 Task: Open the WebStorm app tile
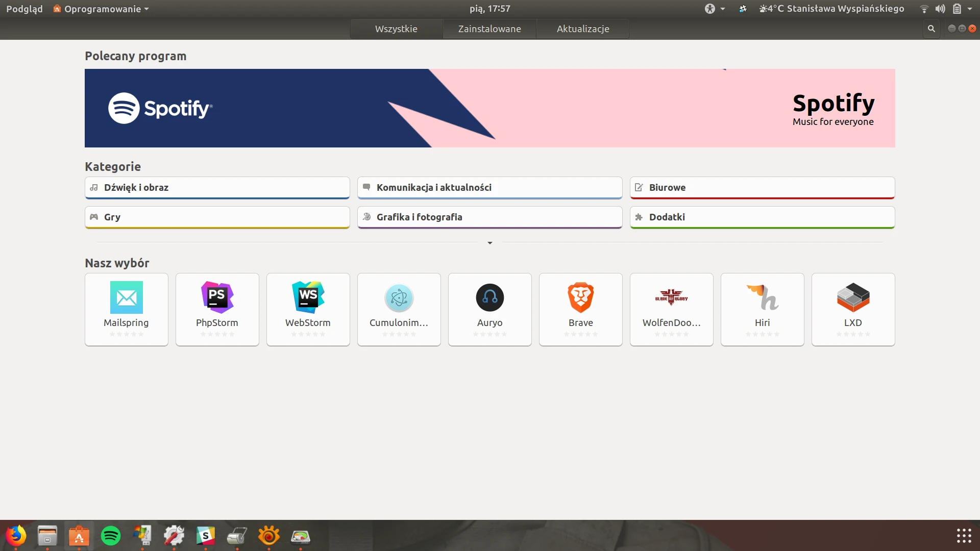pyautogui.click(x=308, y=310)
